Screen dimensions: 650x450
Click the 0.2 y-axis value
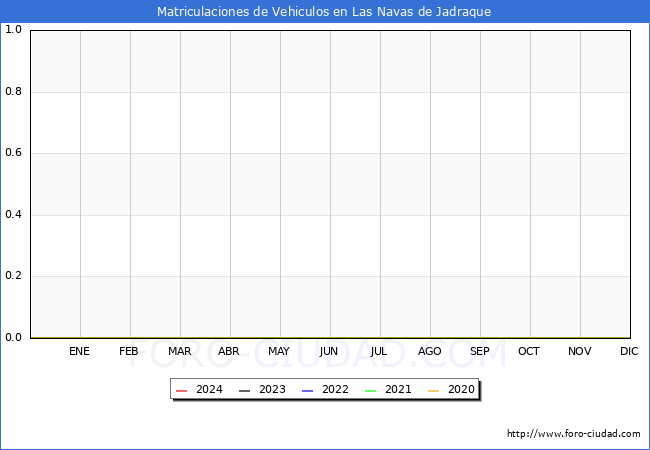click(13, 276)
